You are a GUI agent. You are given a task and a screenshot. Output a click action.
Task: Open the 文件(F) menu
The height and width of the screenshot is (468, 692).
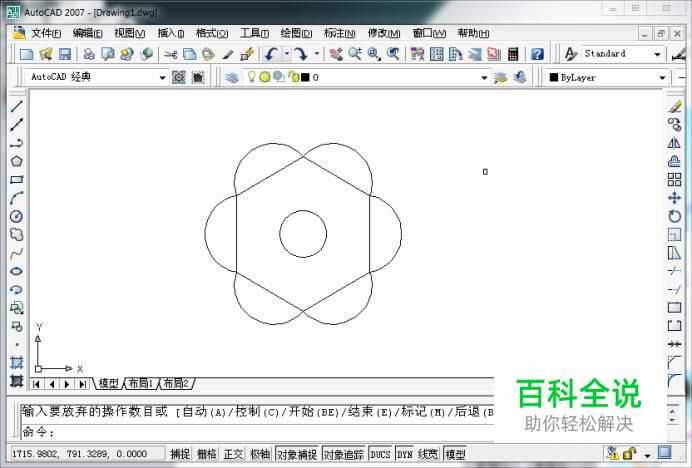point(46,33)
